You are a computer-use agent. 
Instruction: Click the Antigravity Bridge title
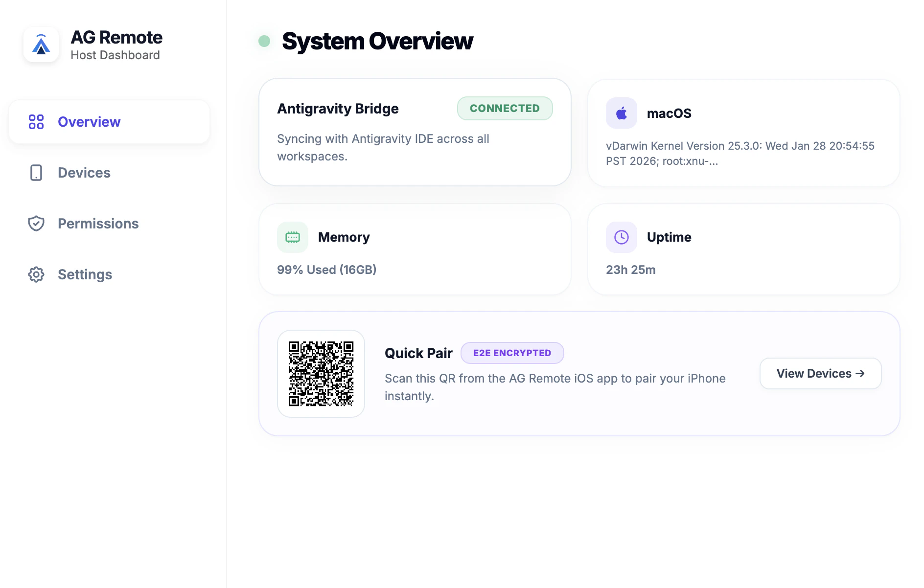(x=338, y=109)
